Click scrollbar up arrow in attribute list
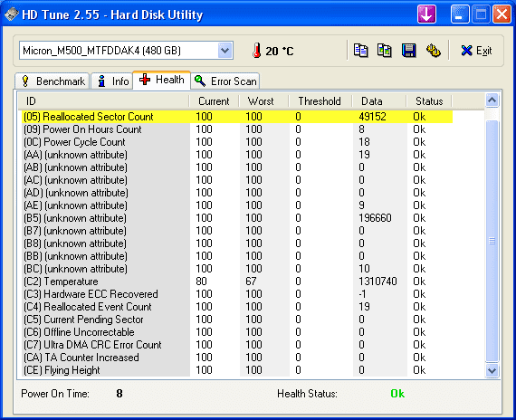Screen dimensions: 516x420 point(492,100)
